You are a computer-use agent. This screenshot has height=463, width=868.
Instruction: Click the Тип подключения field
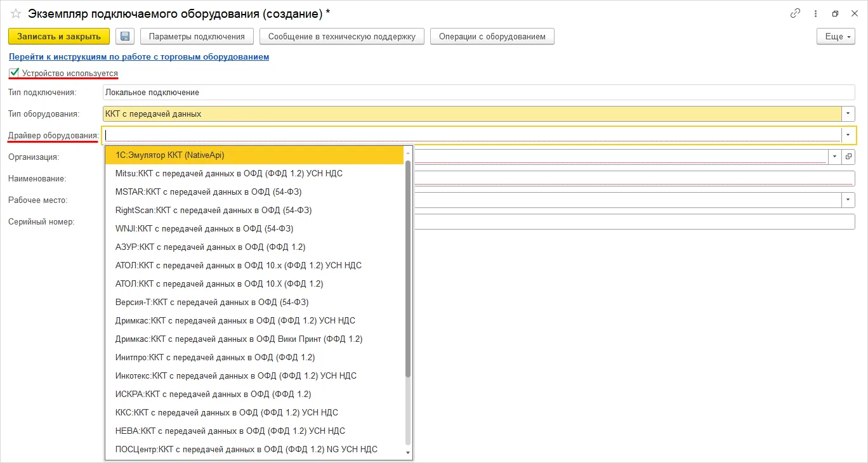pyautogui.click(x=478, y=92)
